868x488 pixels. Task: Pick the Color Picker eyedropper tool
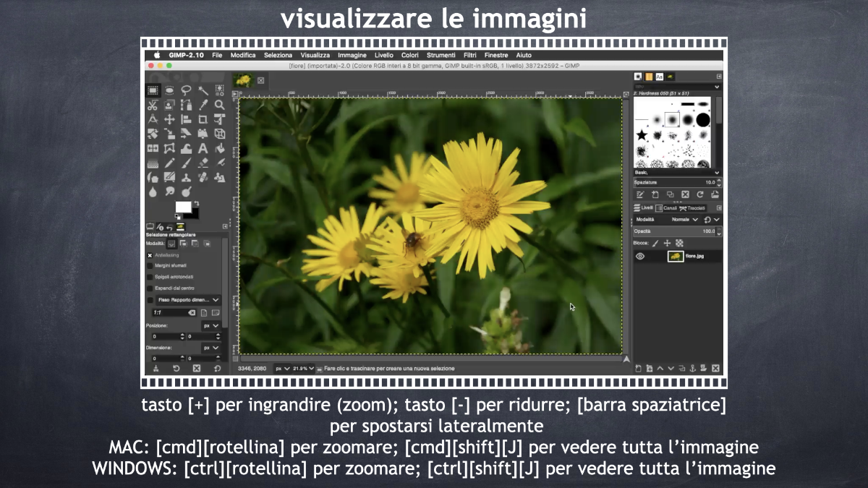[203, 105]
